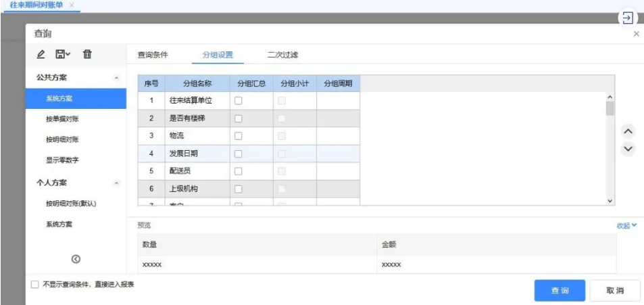The width and height of the screenshot is (644, 305).
Task: Toggle 分组小计 for 往来结算单位
Action: [x=282, y=101]
